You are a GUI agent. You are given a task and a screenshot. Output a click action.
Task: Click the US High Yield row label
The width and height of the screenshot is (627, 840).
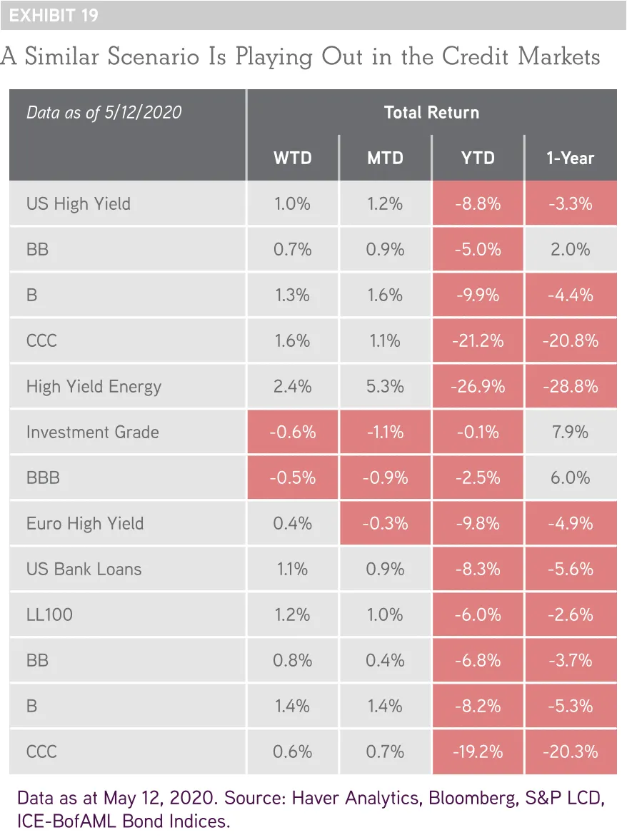79,203
